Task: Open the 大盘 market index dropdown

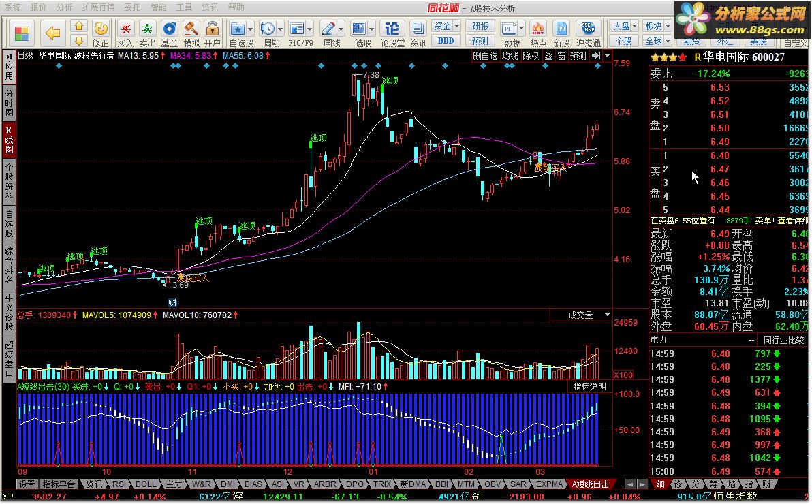Action: (x=624, y=26)
